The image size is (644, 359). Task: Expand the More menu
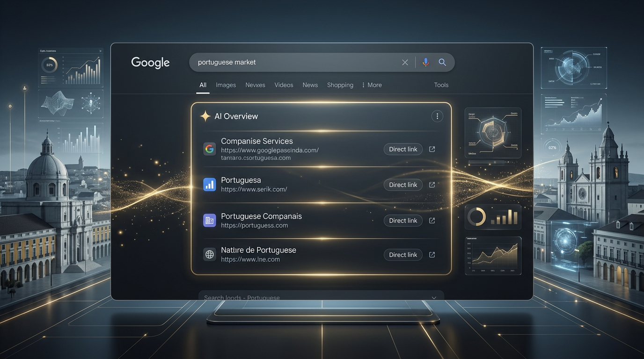pos(372,85)
